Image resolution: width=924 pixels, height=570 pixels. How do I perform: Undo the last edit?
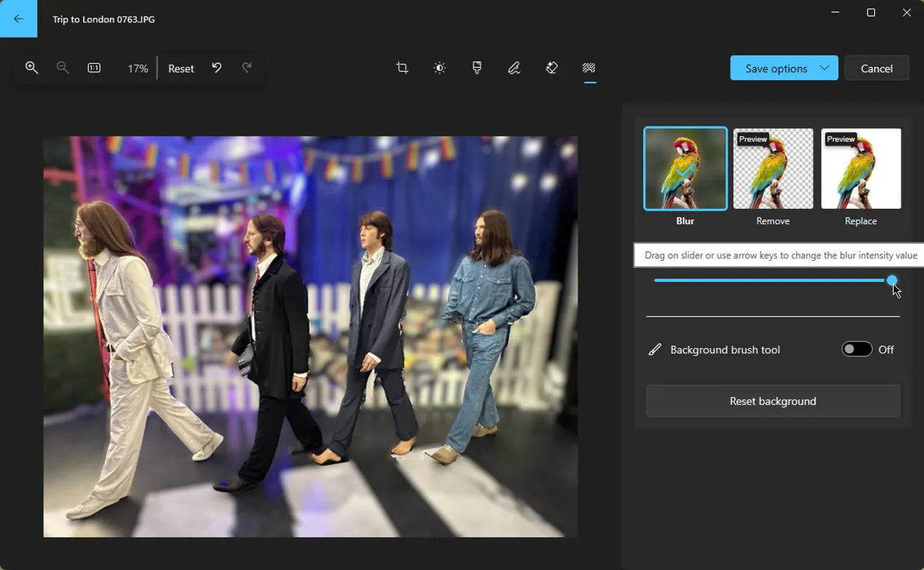[x=217, y=67]
